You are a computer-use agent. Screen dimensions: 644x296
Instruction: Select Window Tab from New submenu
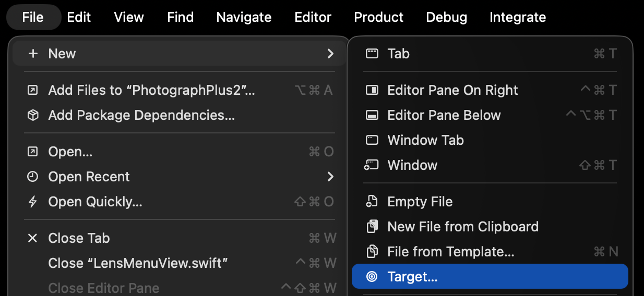click(425, 140)
